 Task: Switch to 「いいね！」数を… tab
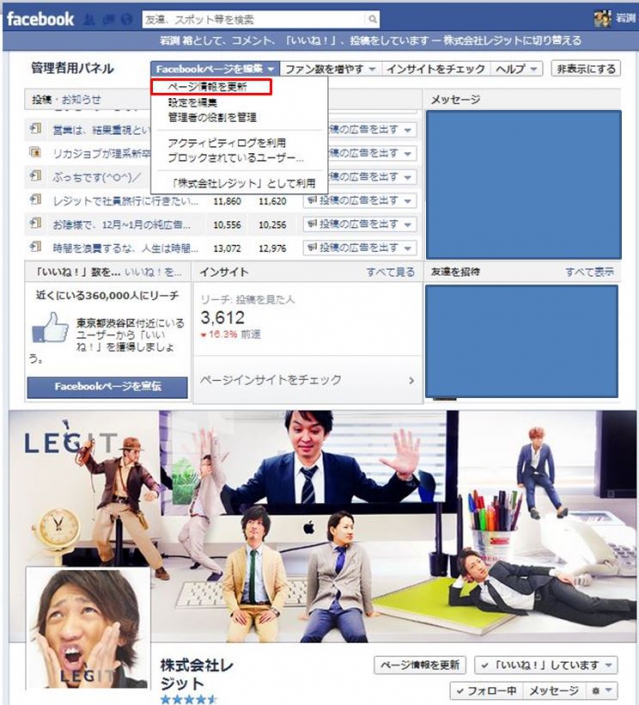click(x=78, y=272)
